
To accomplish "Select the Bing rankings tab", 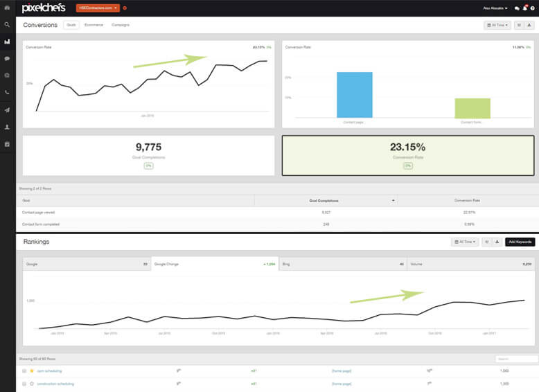I will (x=343, y=264).
